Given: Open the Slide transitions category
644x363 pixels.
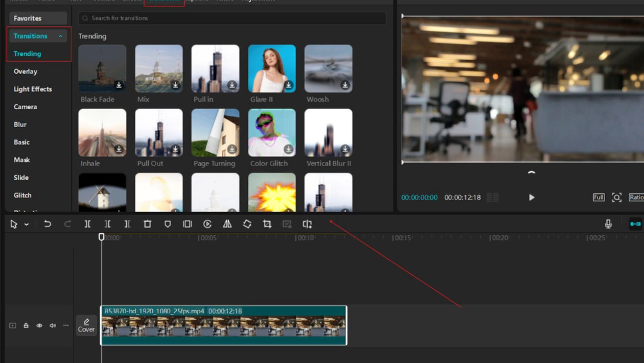Looking at the screenshot, I should click(x=21, y=178).
